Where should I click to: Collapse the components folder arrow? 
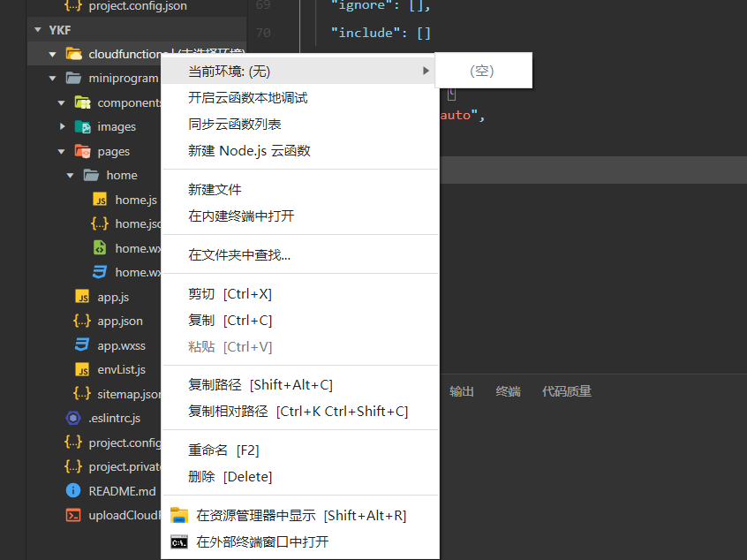61,103
